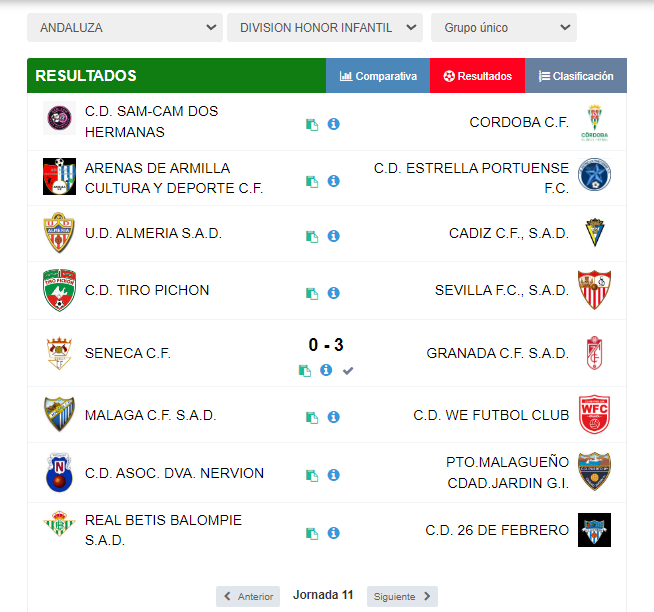Open C.D. WE FUTBOL CLUB team link
The width and height of the screenshot is (654, 612).
[491, 415]
